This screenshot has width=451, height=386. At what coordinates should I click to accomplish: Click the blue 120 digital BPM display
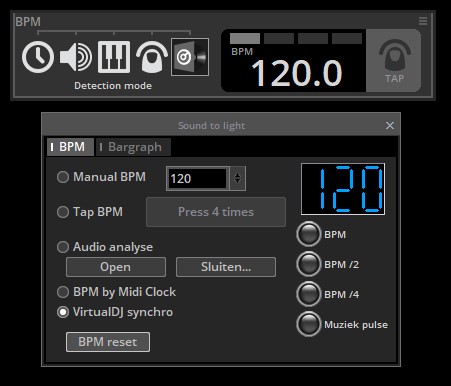(x=343, y=189)
